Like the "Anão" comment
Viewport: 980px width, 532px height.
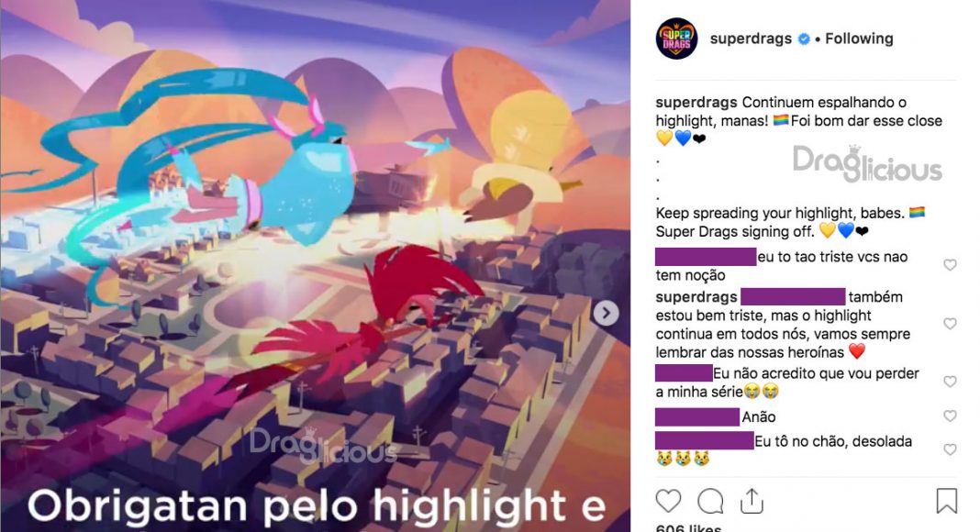pyautogui.click(x=950, y=416)
